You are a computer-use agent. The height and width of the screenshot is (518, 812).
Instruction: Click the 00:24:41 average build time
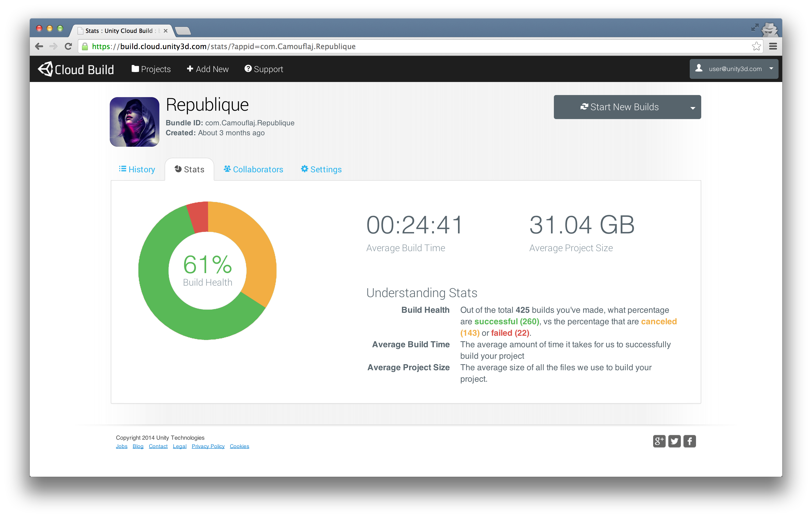[x=414, y=225]
